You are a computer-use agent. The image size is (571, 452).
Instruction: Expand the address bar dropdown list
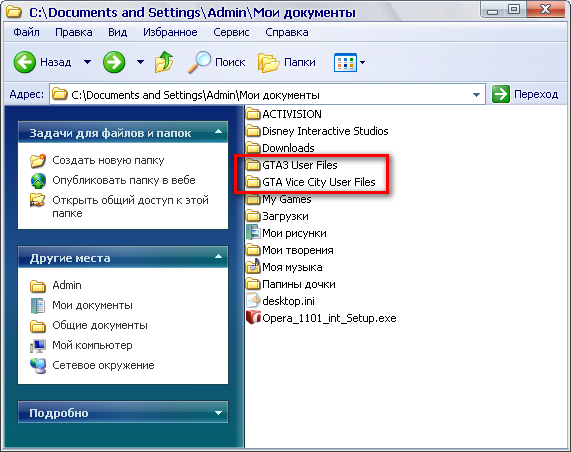(x=476, y=95)
